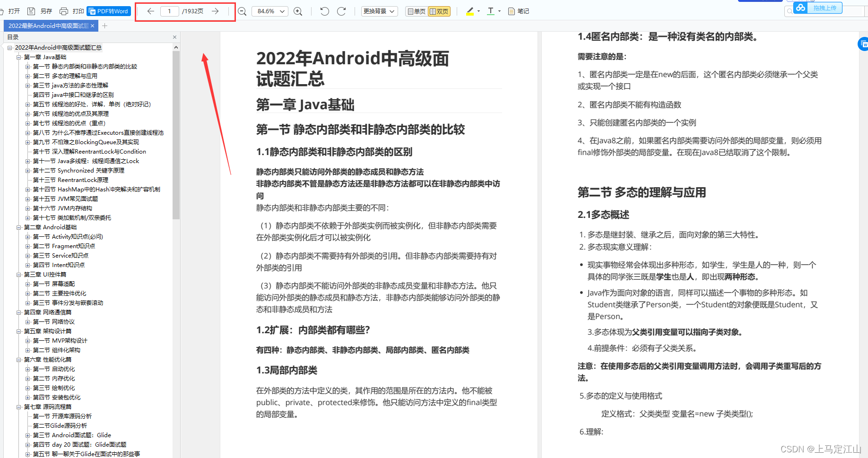The height and width of the screenshot is (458, 868).
Task: Open 第二节 组件化架构 bookmark
Action: tap(57, 350)
